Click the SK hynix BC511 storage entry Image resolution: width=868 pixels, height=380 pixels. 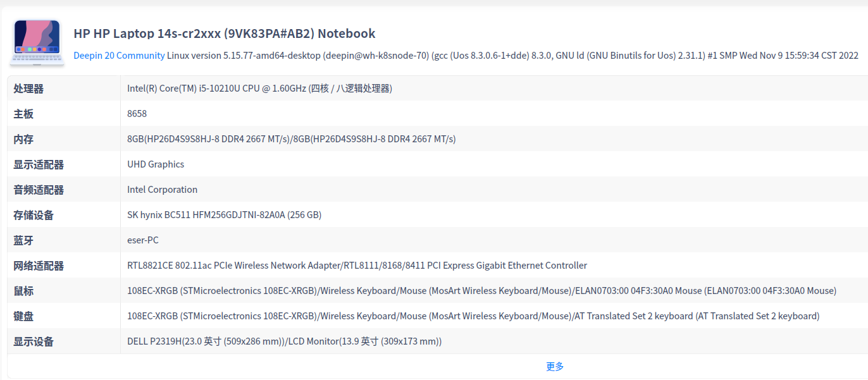click(224, 215)
